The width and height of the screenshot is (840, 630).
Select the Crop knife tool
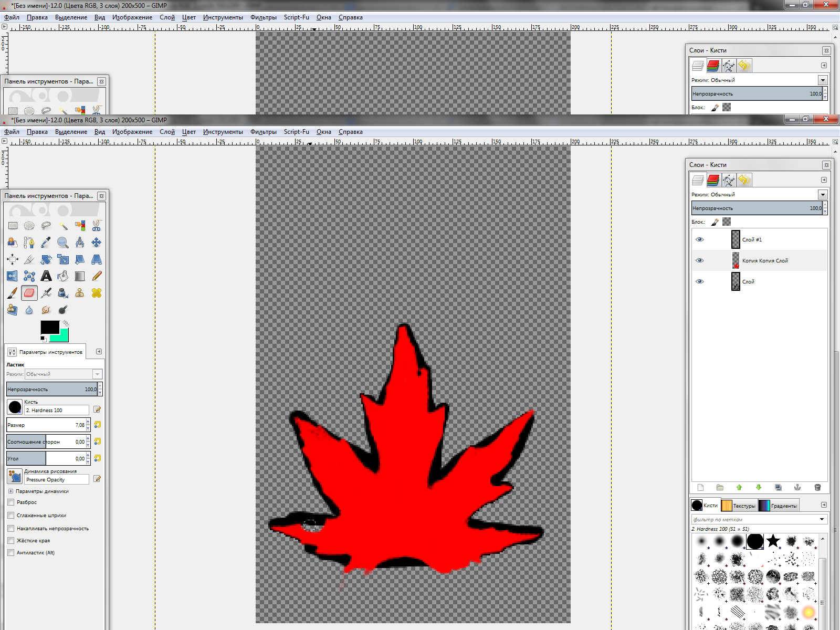(x=29, y=259)
